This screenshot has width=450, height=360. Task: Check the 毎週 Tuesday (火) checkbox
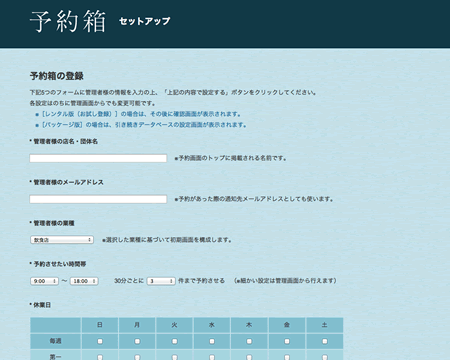174,341
